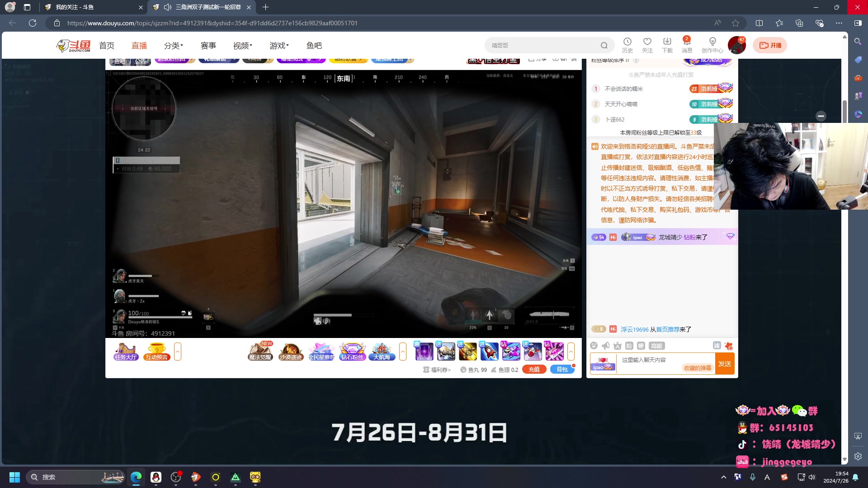The image size is (868, 488).
Task: Open QQ penguin from the taskbar
Action: pyautogui.click(x=156, y=477)
